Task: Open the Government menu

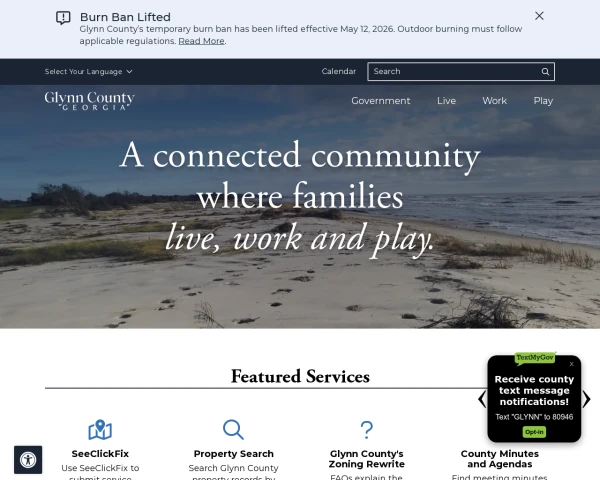Action: click(381, 101)
